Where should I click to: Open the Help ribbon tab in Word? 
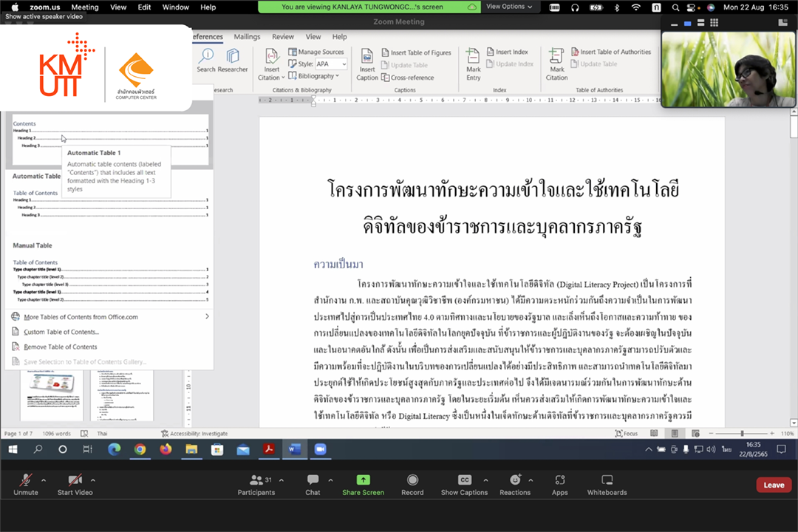[x=339, y=37]
